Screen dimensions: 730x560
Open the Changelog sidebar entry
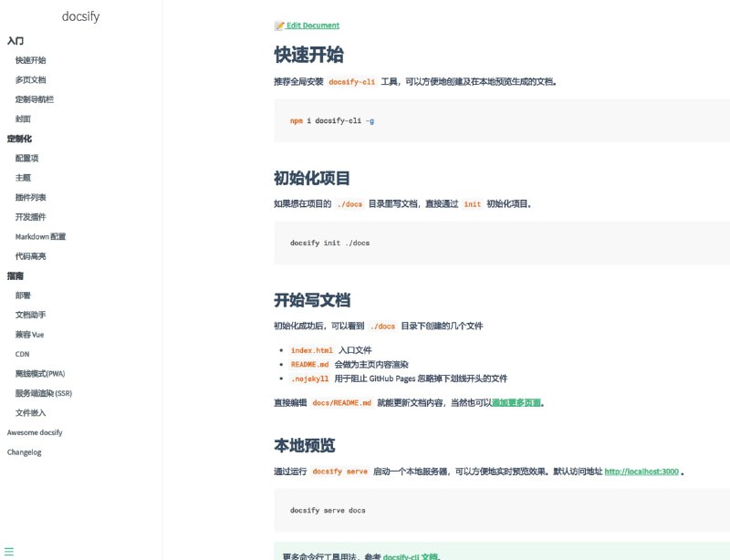click(x=26, y=451)
